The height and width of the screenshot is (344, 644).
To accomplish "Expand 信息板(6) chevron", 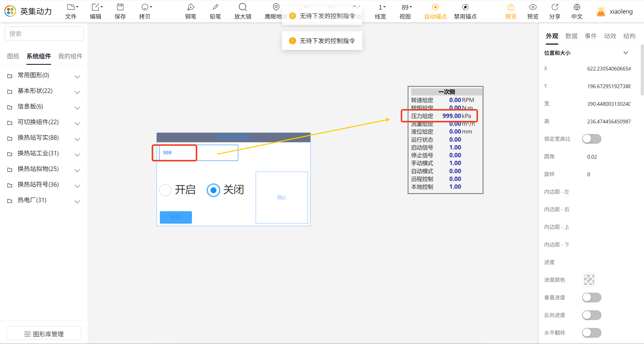I will click(x=77, y=108).
